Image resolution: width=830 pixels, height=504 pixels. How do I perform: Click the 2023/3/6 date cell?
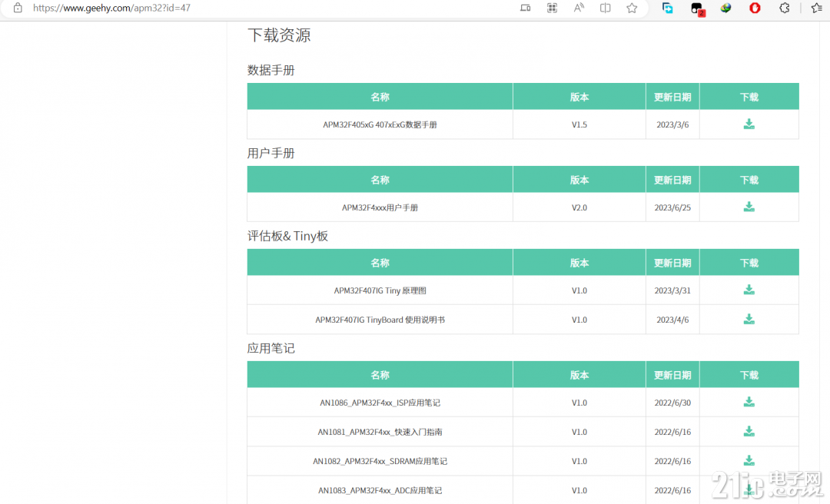(x=672, y=125)
